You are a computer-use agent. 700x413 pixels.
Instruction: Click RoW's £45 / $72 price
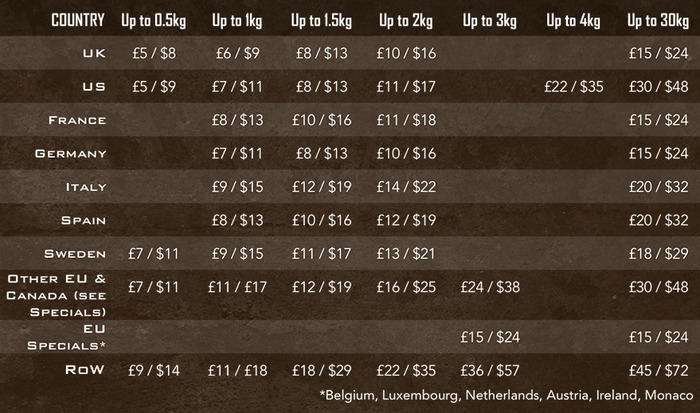click(x=658, y=371)
